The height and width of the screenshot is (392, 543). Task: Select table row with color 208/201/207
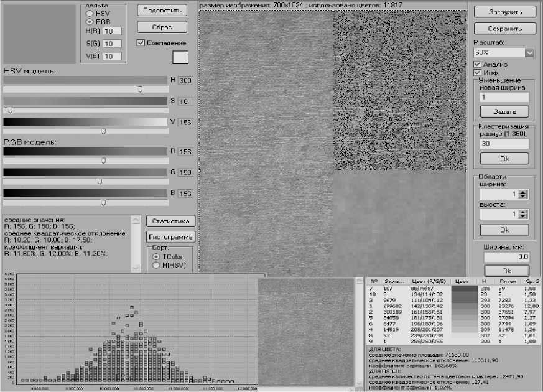(453, 330)
